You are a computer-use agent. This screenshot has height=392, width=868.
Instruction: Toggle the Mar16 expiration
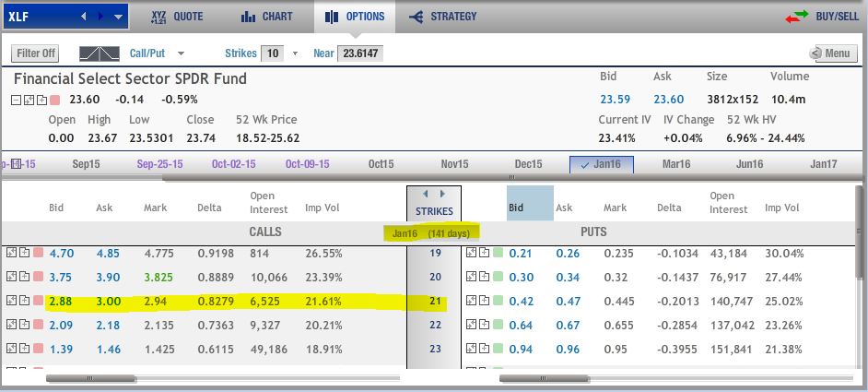(x=676, y=164)
